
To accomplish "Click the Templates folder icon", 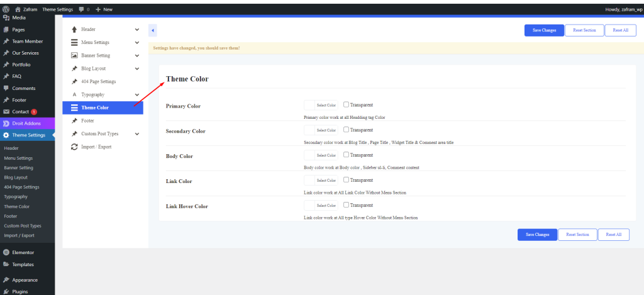I will 6,265.
